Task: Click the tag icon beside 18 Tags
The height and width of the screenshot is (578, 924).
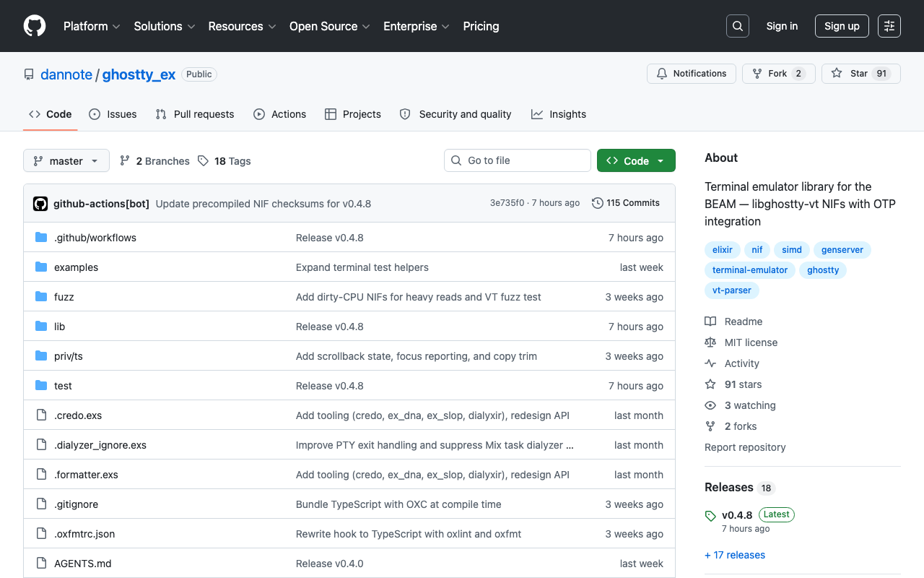Action: pyautogui.click(x=203, y=160)
